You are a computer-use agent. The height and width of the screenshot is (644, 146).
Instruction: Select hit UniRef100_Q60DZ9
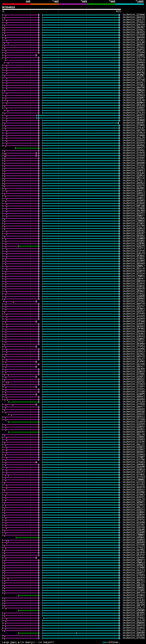coord(134,32)
